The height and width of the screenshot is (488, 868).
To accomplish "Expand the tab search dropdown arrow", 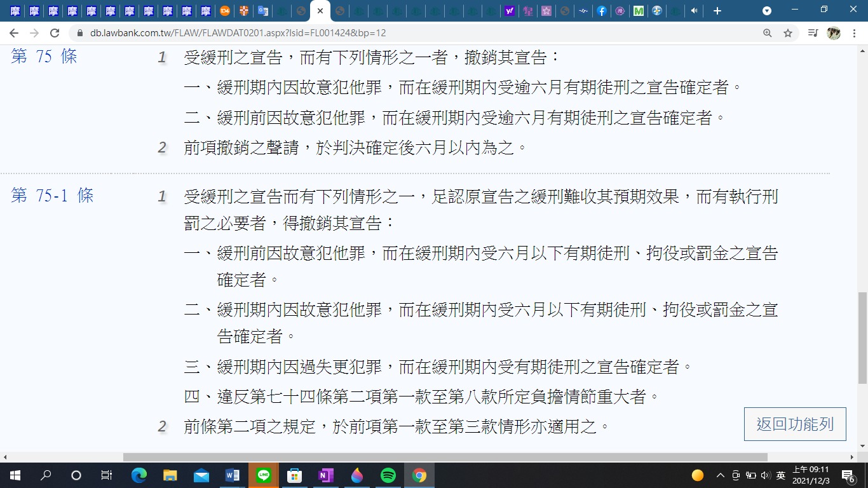I will pos(767,11).
